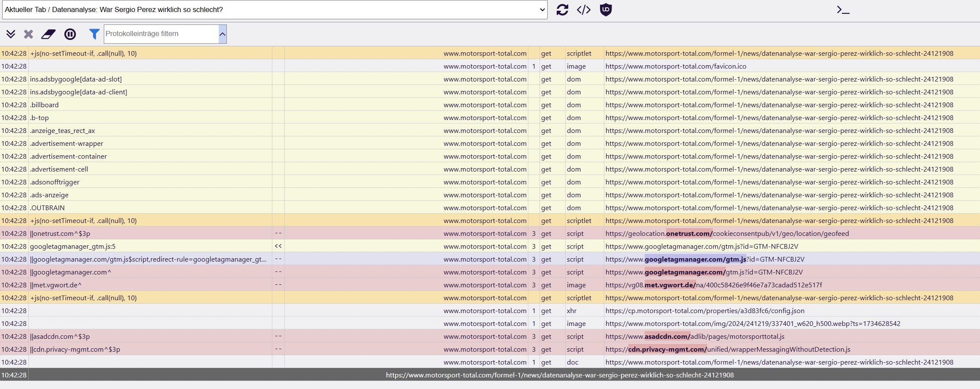Click the dom type in .billboard row
Image resolution: width=980 pixels, height=389 pixels.
point(574,105)
